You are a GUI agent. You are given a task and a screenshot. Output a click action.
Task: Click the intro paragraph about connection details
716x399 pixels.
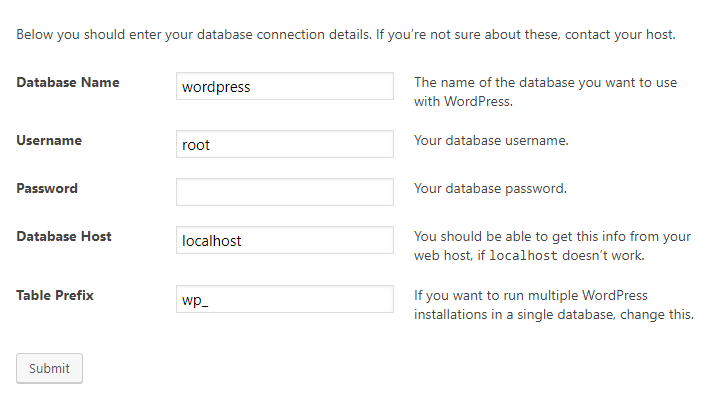pyautogui.click(x=346, y=34)
